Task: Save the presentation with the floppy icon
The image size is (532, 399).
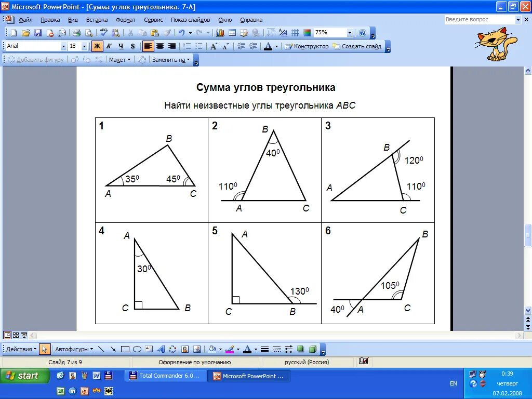Action: click(38, 33)
